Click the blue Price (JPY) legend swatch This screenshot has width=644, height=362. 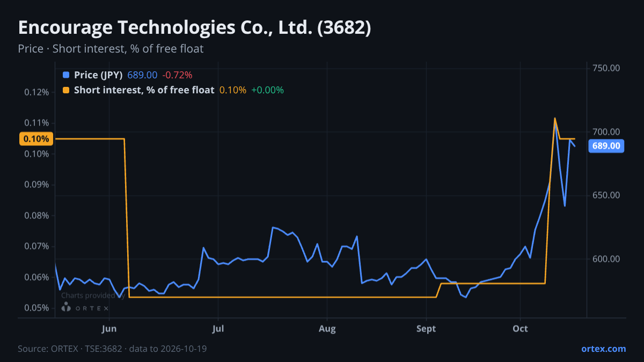pyautogui.click(x=66, y=75)
